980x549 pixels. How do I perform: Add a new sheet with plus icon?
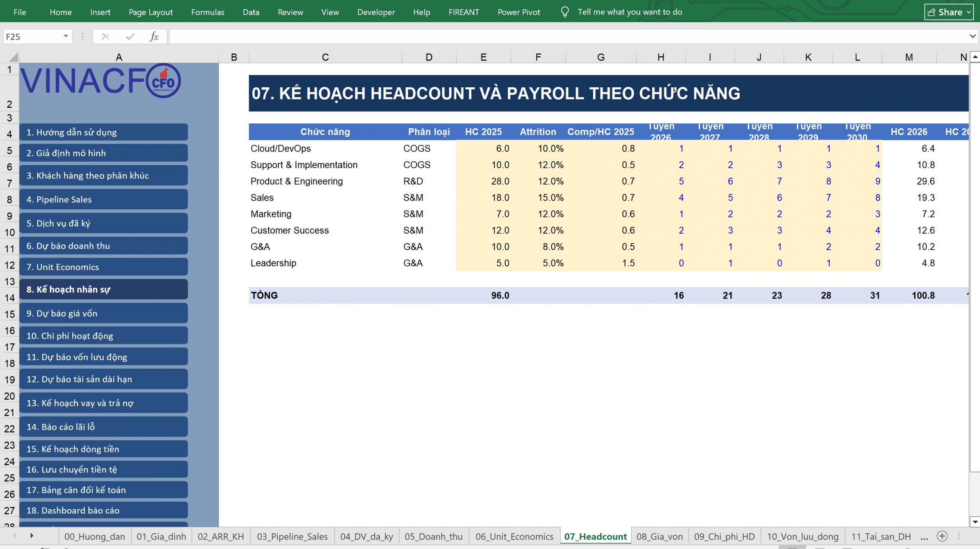click(x=942, y=536)
